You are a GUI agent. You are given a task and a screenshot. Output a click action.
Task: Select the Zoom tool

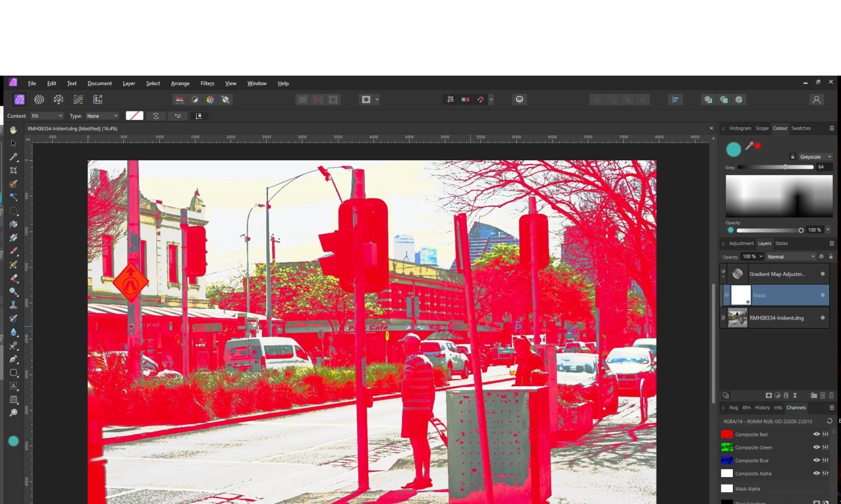(13, 413)
